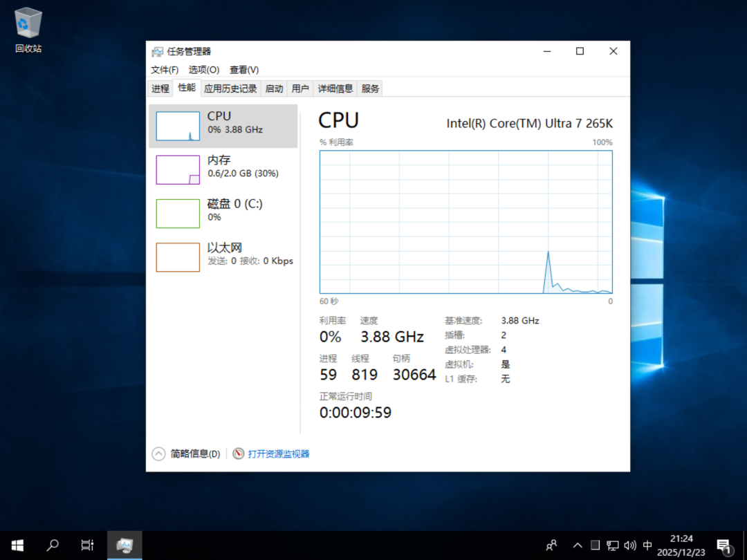The width and height of the screenshot is (747, 560).
Task: Click 0.6/2.0 GB (30%) memory text
Action: (243, 174)
